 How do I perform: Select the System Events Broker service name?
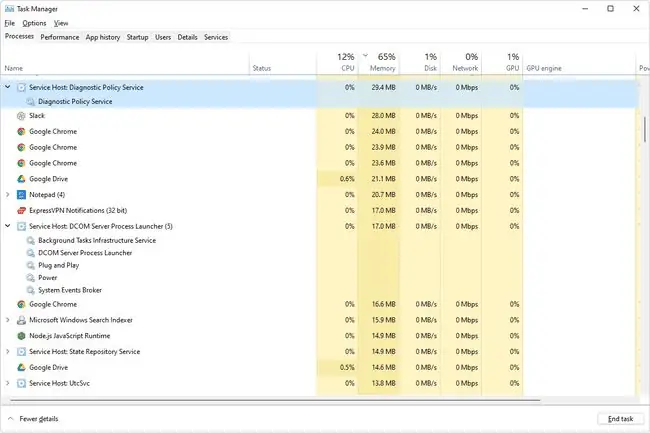tap(70, 290)
